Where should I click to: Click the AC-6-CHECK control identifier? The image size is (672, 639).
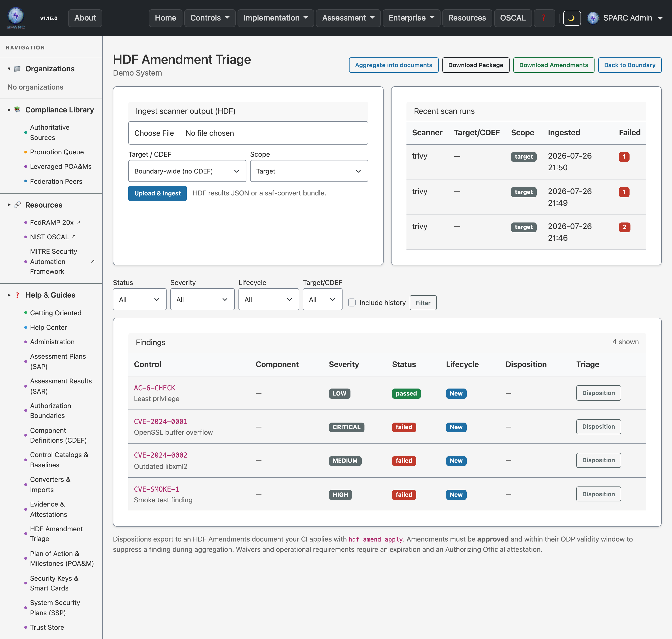[154, 388]
